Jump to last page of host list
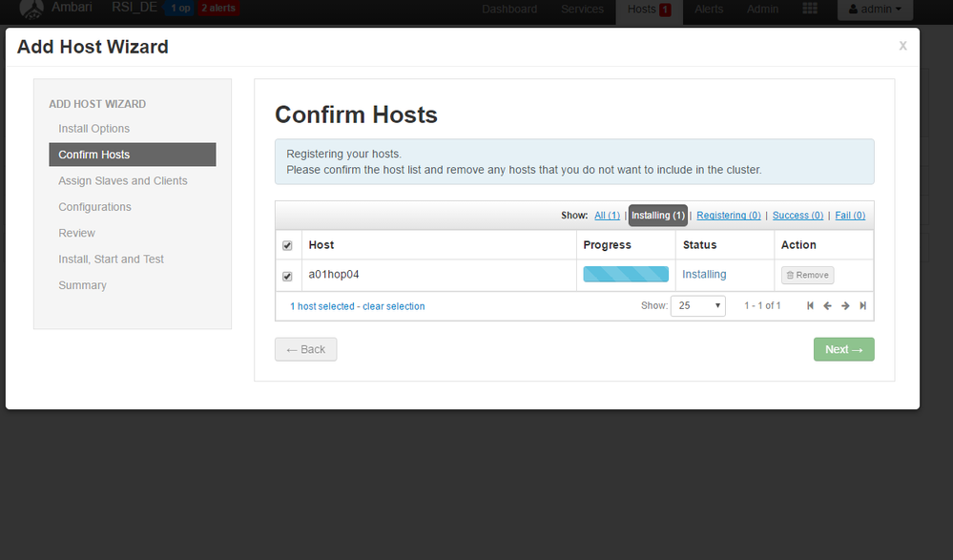 [862, 306]
